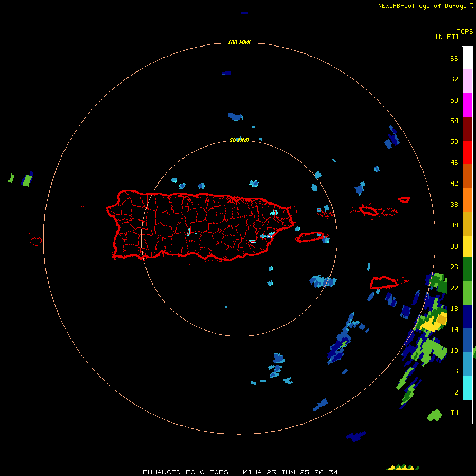
Task: Click the magenta legend color band
Action: point(467,105)
